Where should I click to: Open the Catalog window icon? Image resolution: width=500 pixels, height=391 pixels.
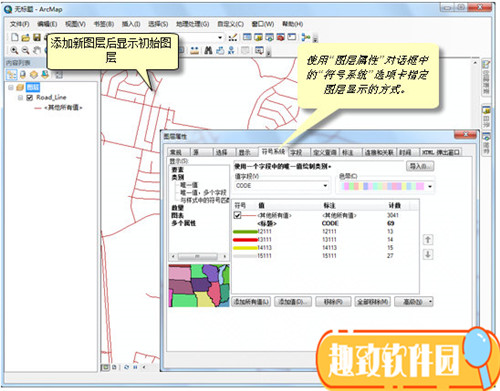[258, 37]
